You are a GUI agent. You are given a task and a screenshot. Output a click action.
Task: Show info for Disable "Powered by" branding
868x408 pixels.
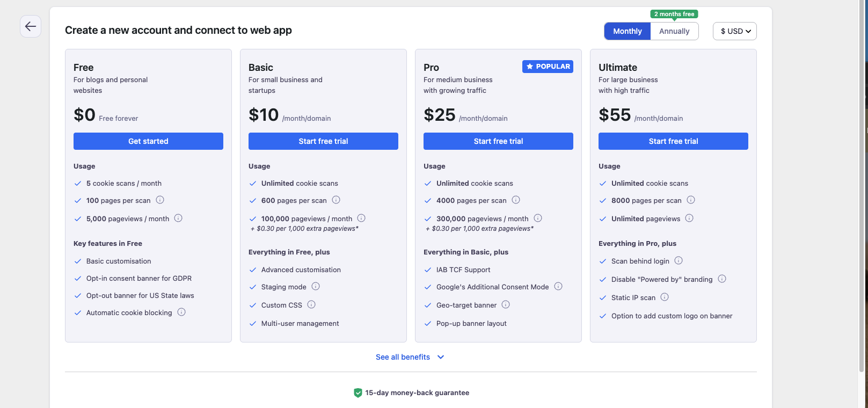coord(722,279)
